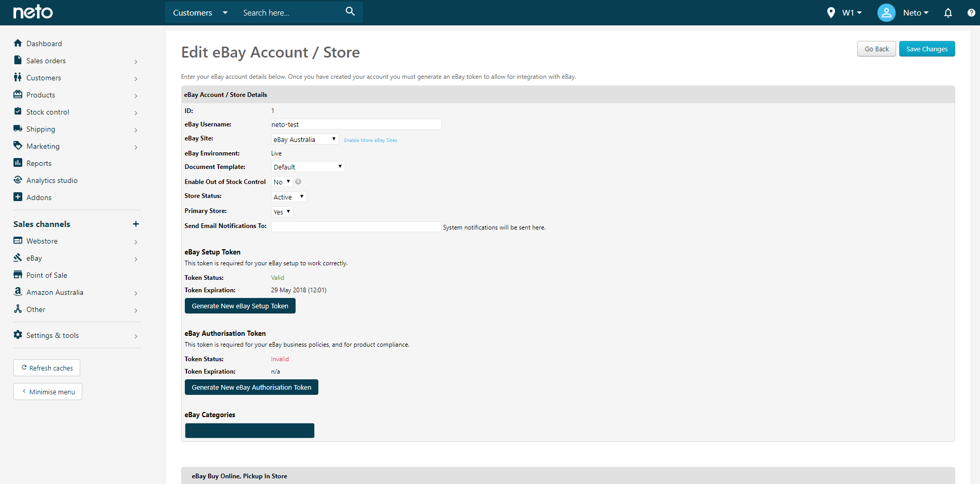980x484 pixels.
Task: Click Generate New eBay Setup Token
Action: 240,306
